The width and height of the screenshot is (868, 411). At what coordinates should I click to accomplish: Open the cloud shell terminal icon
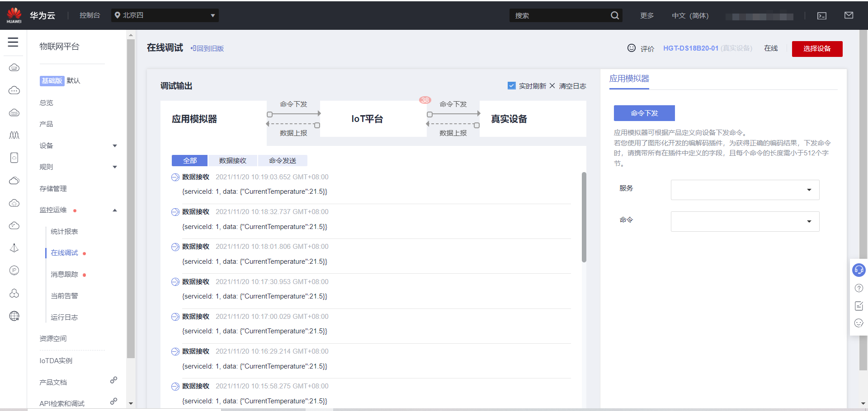pyautogui.click(x=822, y=16)
